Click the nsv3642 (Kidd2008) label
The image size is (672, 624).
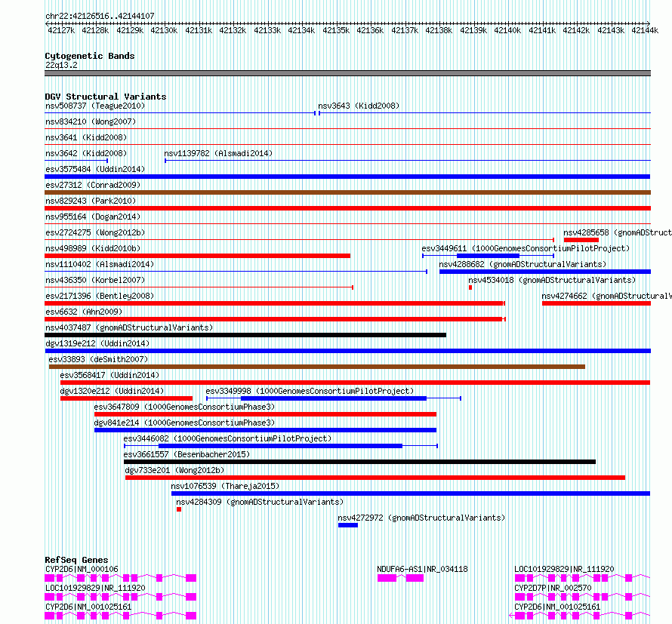(86, 153)
